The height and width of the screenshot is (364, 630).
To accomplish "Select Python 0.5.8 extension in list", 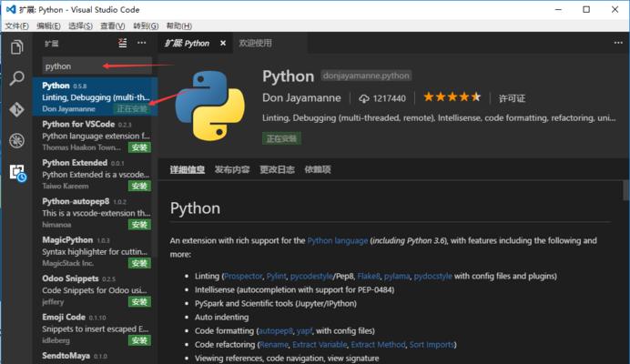I will pyautogui.click(x=95, y=96).
